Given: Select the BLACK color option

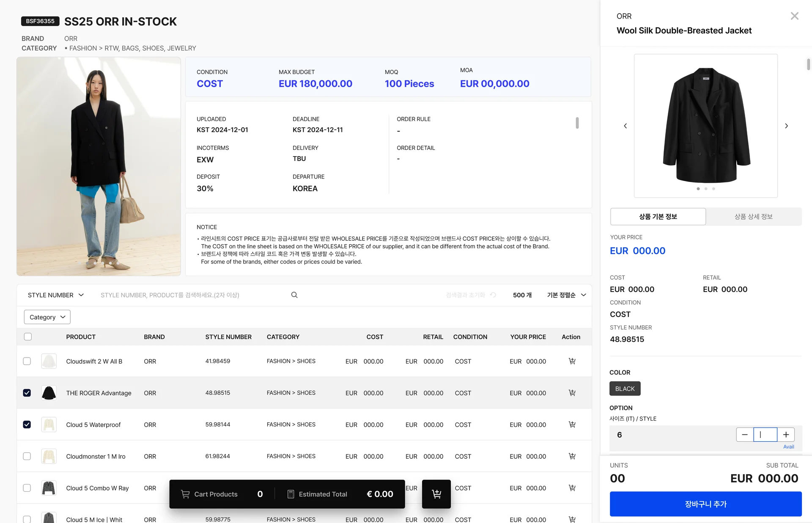Looking at the screenshot, I should click(625, 388).
